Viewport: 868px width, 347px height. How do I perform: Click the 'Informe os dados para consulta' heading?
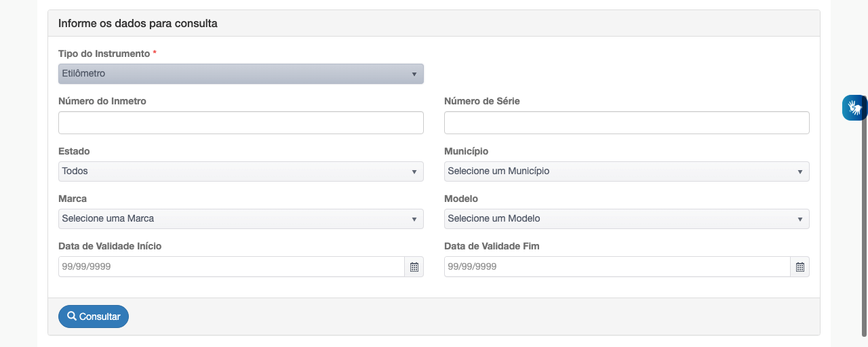(138, 24)
